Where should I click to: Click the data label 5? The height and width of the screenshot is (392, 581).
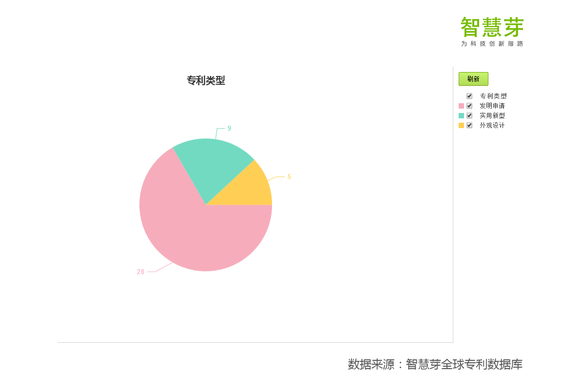click(289, 177)
